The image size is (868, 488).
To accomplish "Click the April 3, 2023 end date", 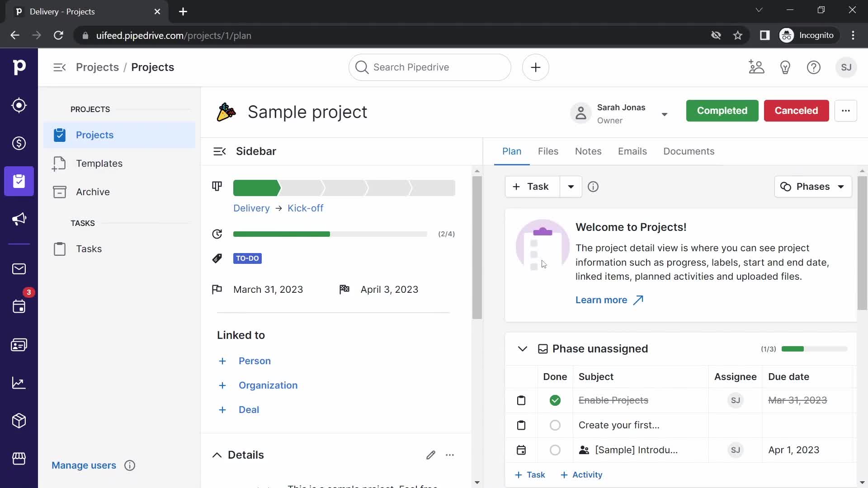I will tap(389, 290).
